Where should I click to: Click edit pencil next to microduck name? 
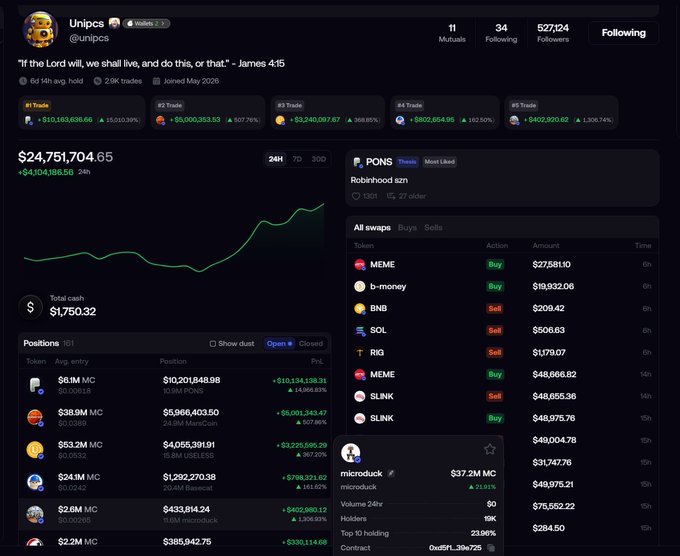click(x=391, y=474)
